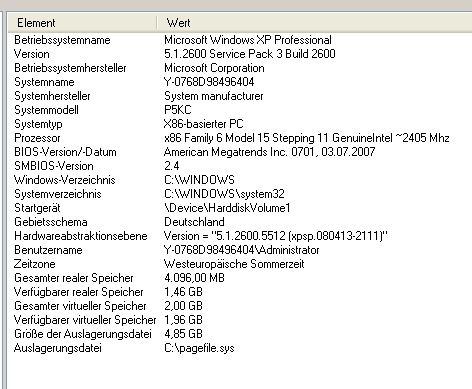The width and height of the screenshot is (472, 389).
Task: Click the 'C:\WINDOWS\system32' value
Action: coord(224,194)
